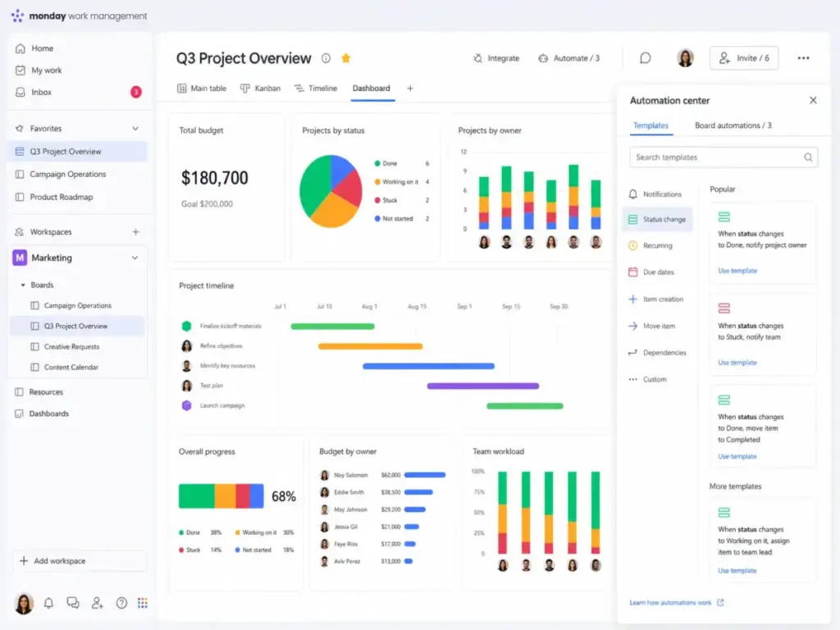Open Dashboards in the sidebar
Screen dimensions: 840x630
(42, 413)
